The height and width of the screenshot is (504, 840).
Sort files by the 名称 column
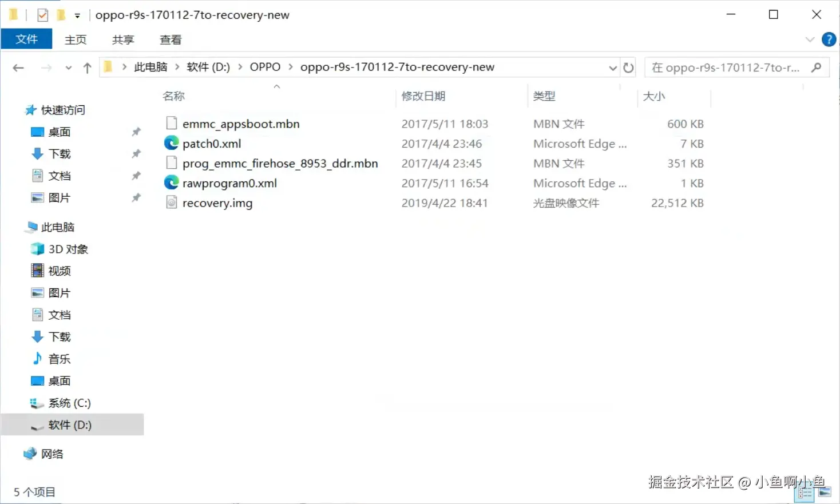click(174, 96)
